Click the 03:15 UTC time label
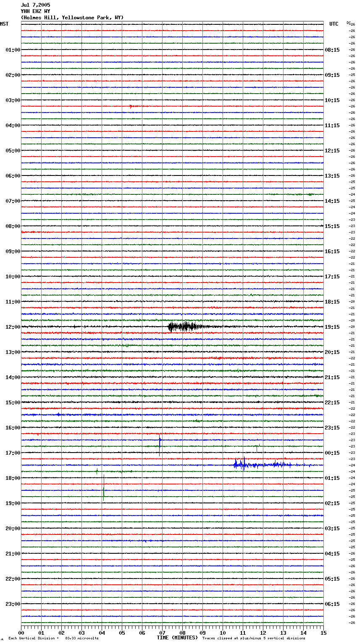Image resolution: width=357 pixels, height=644 pixels. [x=332, y=529]
